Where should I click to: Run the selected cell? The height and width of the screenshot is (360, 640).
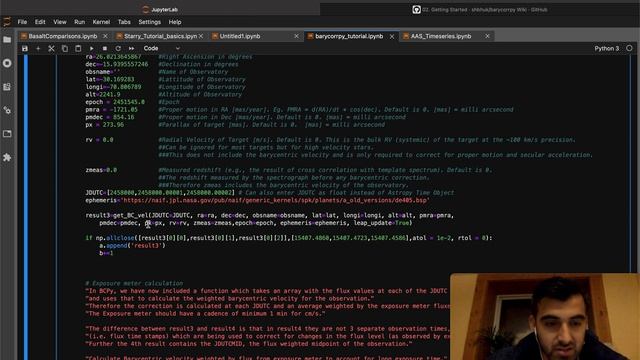[91, 48]
